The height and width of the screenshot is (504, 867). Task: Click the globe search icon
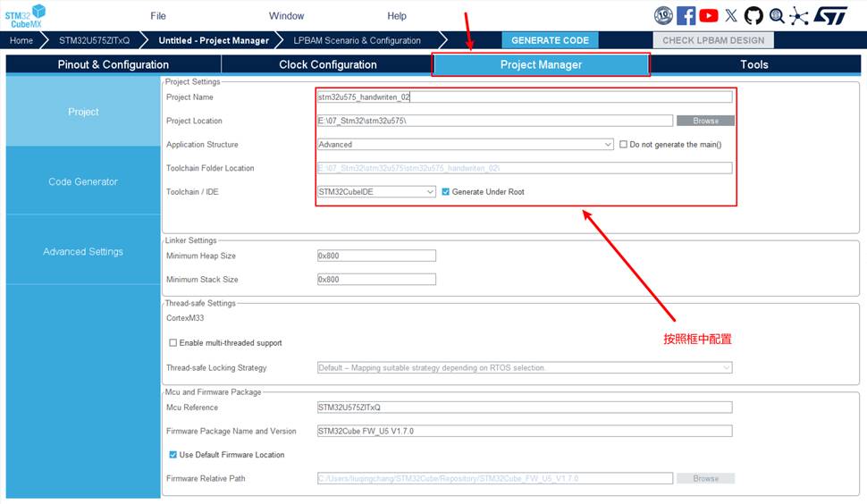[x=777, y=15]
